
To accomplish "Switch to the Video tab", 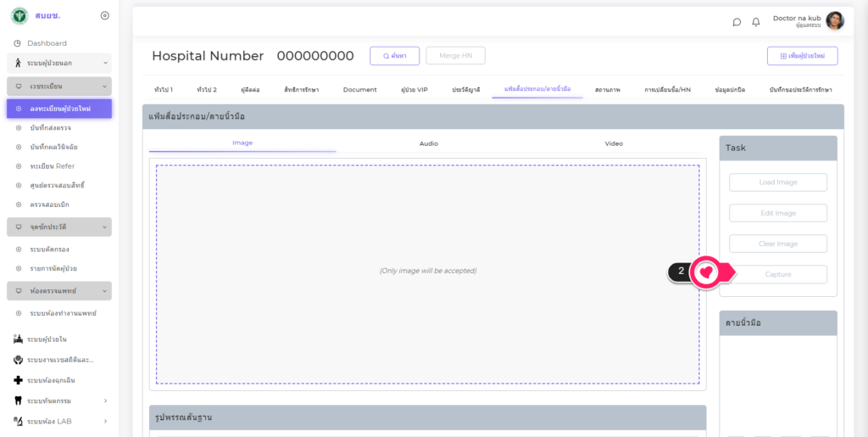I will (x=614, y=143).
